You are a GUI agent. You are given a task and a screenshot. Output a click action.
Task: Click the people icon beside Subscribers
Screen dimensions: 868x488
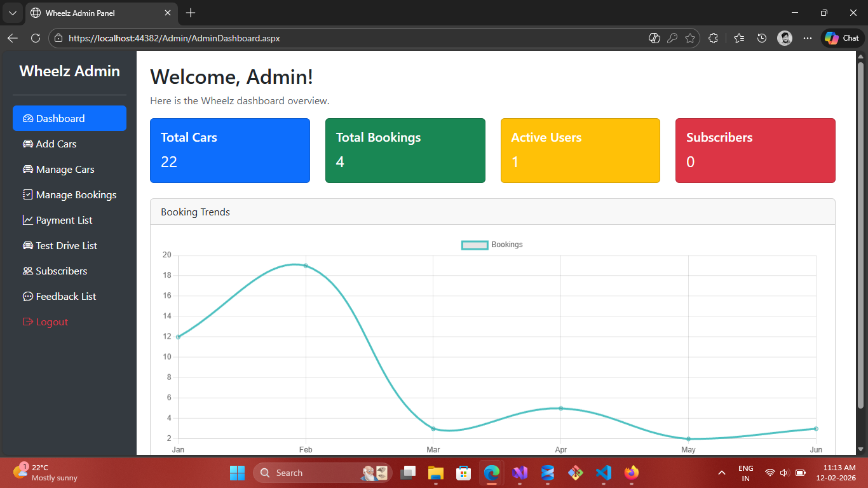28,271
